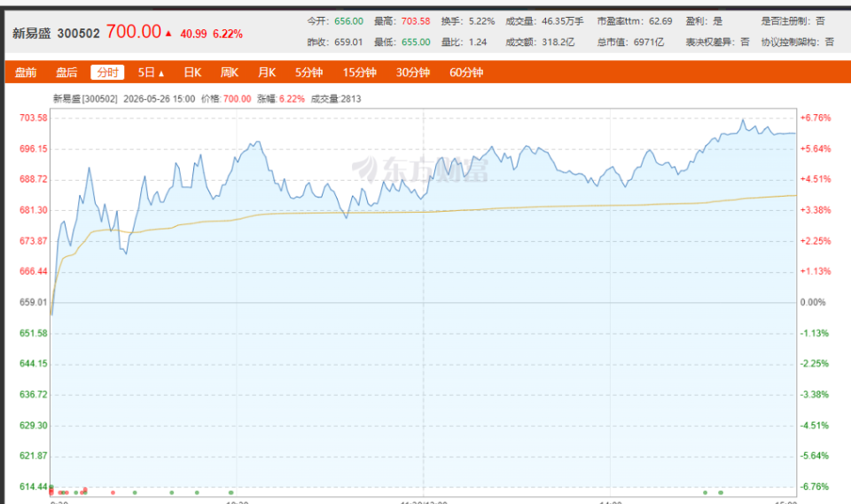Viewport: 851px width, 504px height.
Task: Switch to the 15分钟 chart tab
Action: [x=359, y=72]
